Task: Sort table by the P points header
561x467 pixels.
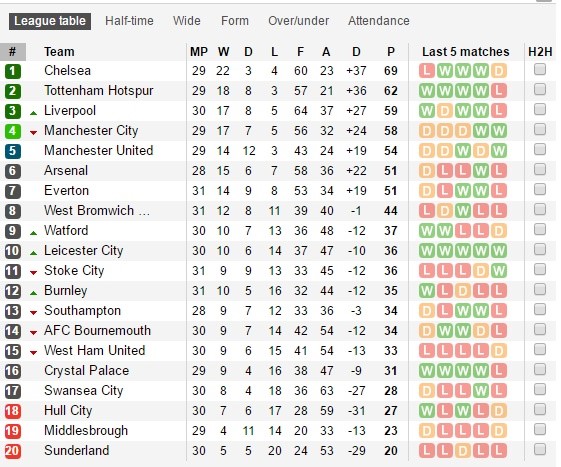Action: pos(391,52)
